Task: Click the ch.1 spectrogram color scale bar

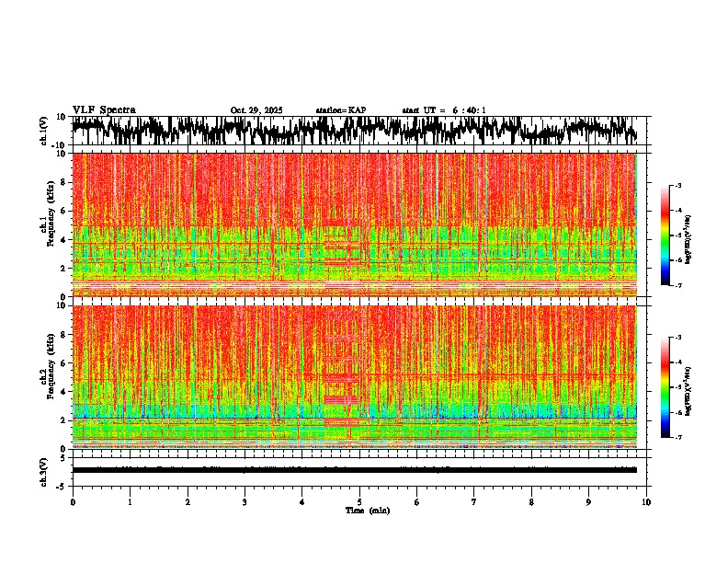Action: coord(665,236)
